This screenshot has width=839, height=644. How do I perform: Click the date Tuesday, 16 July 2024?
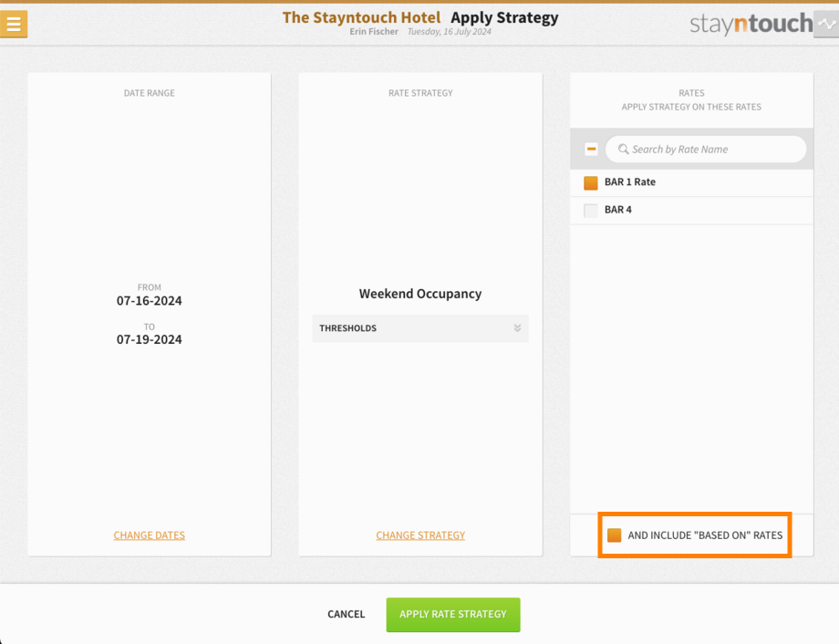pos(449,32)
